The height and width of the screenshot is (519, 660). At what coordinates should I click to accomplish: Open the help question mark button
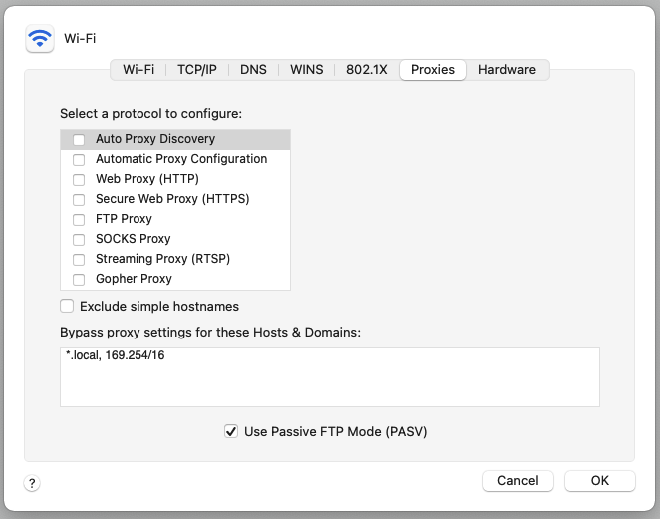pos(32,484)
